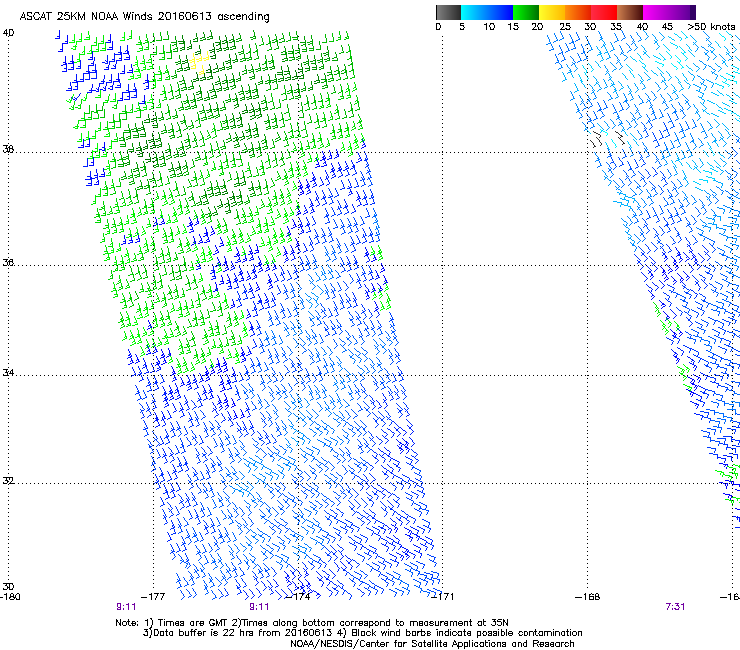
Task: Click the longitude label '-174'
Action: pos(298,597)
